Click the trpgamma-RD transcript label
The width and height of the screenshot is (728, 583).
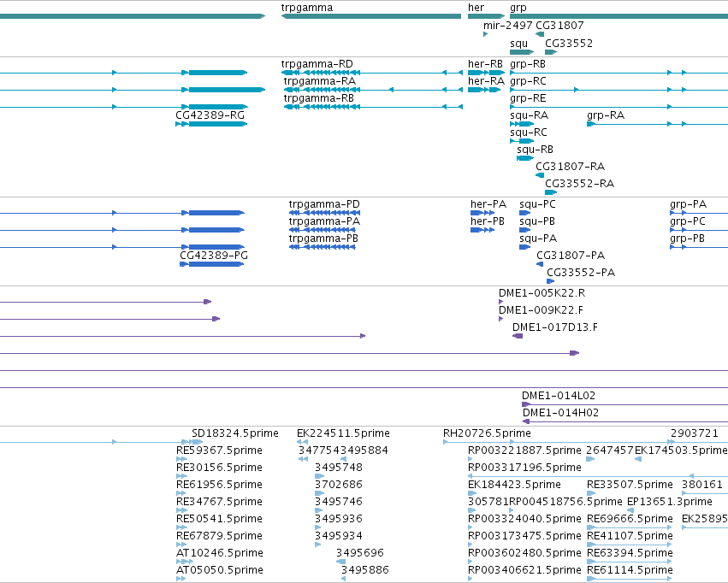[x=317, y=64]
